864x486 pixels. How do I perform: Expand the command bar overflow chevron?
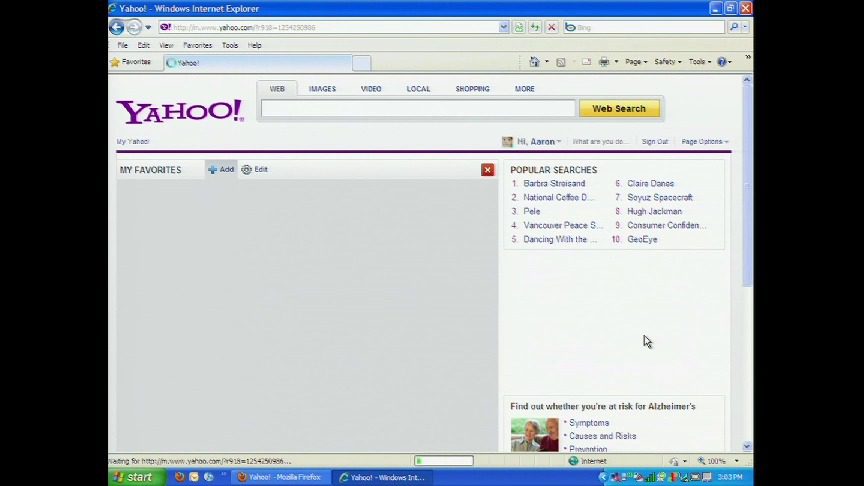(748, 57)
